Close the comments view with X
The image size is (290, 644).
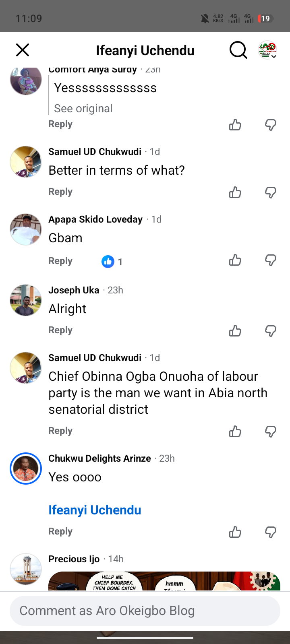coord(23,50)
